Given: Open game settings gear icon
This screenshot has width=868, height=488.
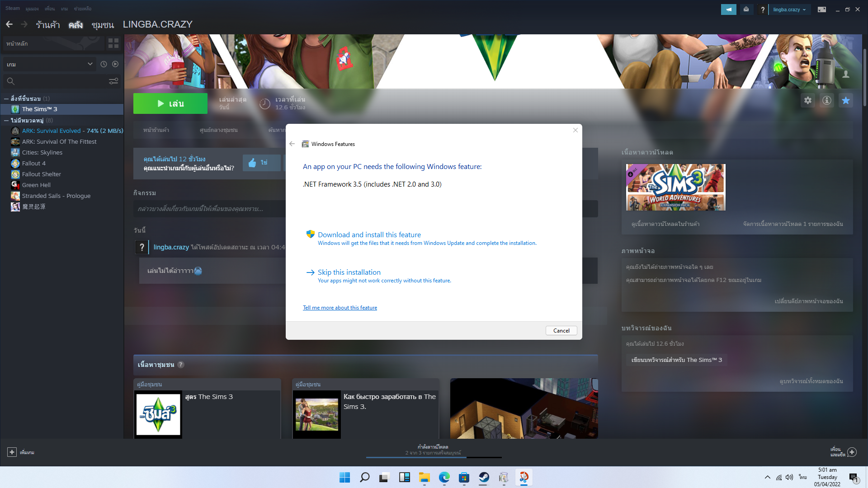Looking at the screenshot, I should click(x=808, y=100).
